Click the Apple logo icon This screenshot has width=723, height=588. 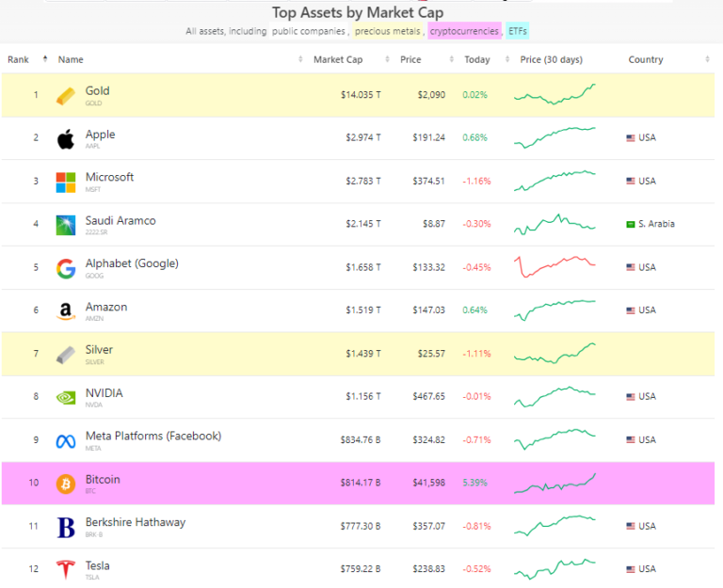click(66, 139)
